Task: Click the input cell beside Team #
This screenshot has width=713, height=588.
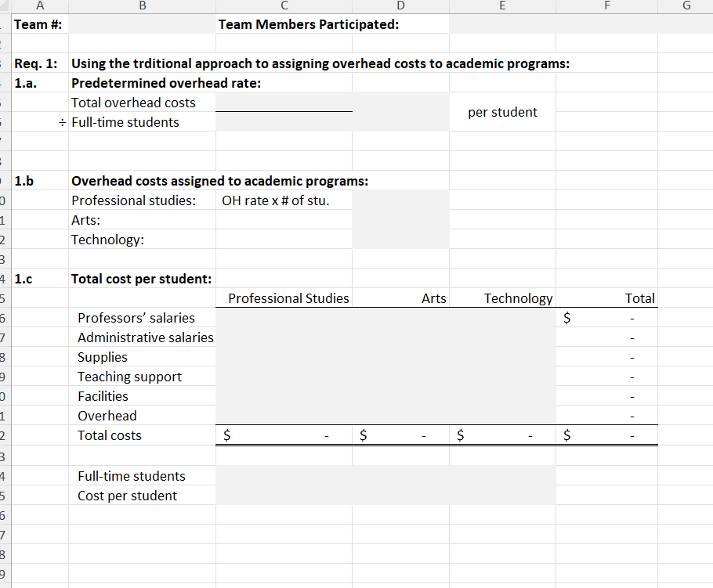Action: point(143,24)
